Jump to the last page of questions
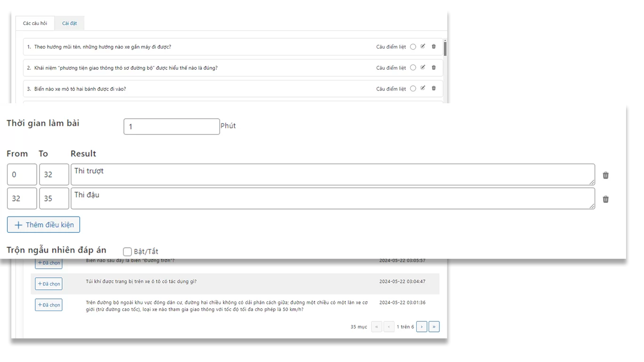 [x=434, y=327]
